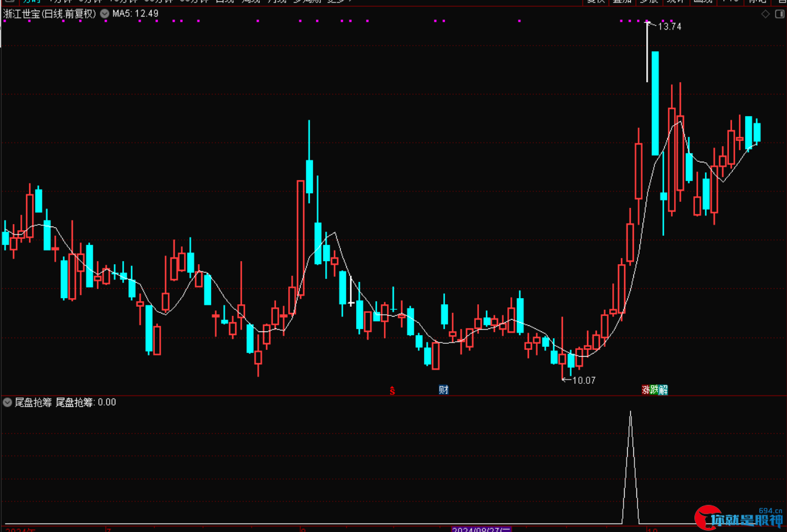Click the 2024/08/27 date marker on timeline

[481, 529]
